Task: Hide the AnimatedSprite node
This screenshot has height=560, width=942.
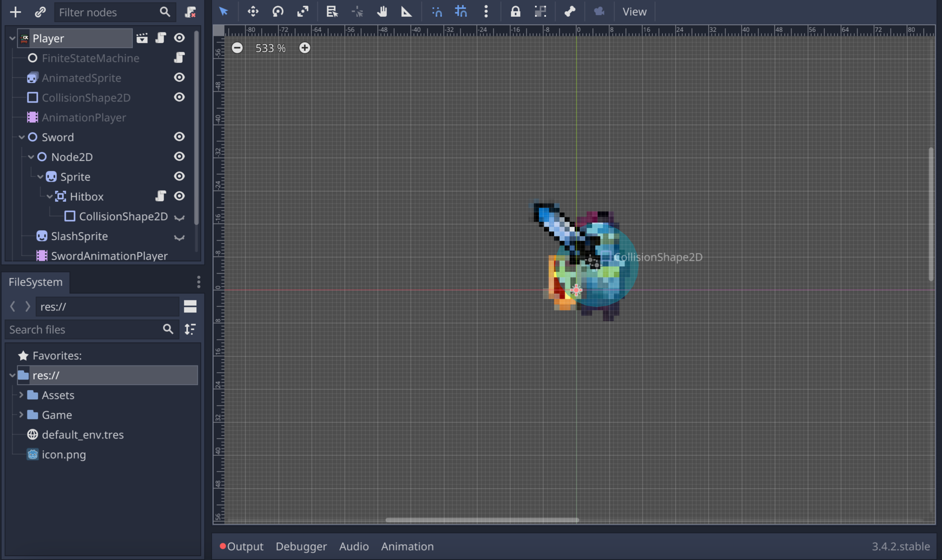Action: point(179,77)
